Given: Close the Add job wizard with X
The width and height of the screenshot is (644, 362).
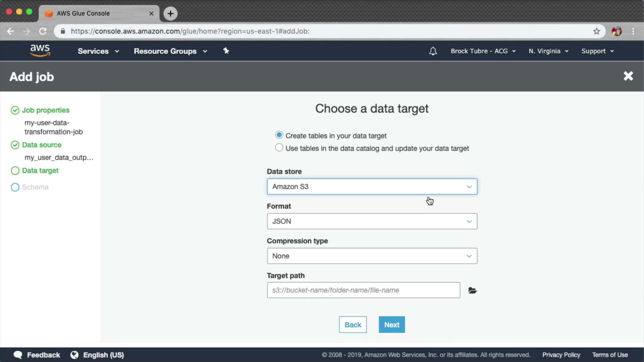Looking at the screenshot, I should (x=628, y=76).
